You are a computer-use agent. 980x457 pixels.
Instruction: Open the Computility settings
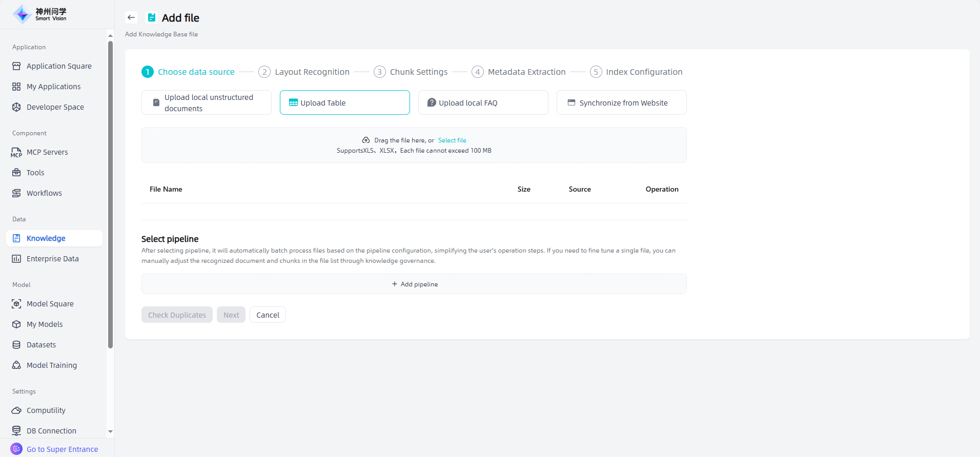tap(46, 410)
